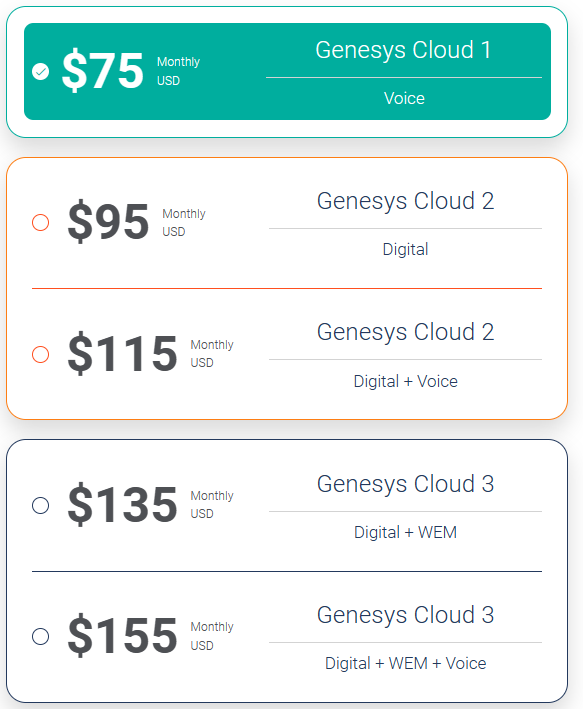The width and height of the screenshot is (583, 709).
Task: Click Genesys Cloud 2 title above Digital + Voice
Action: pyautogui.click(x=405, y=333)
